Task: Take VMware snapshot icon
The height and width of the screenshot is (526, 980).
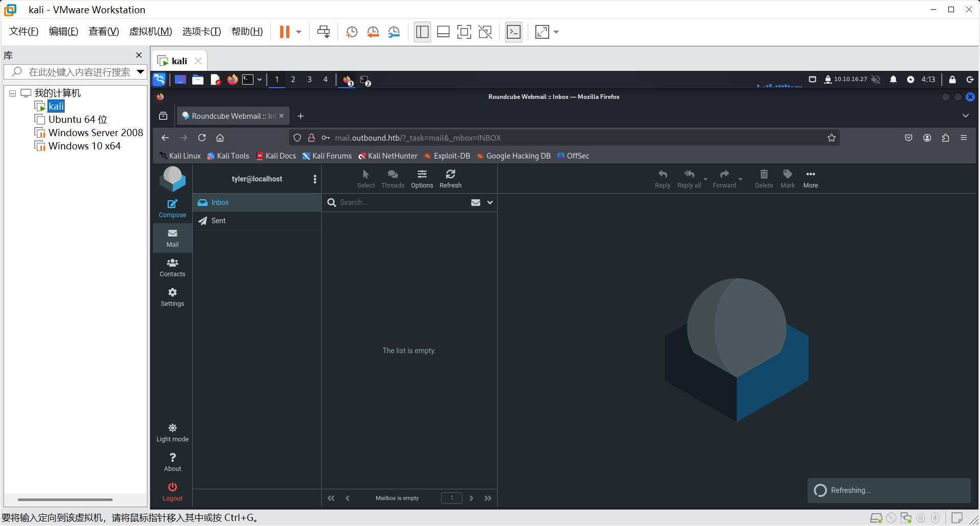Action: [351, 32]
